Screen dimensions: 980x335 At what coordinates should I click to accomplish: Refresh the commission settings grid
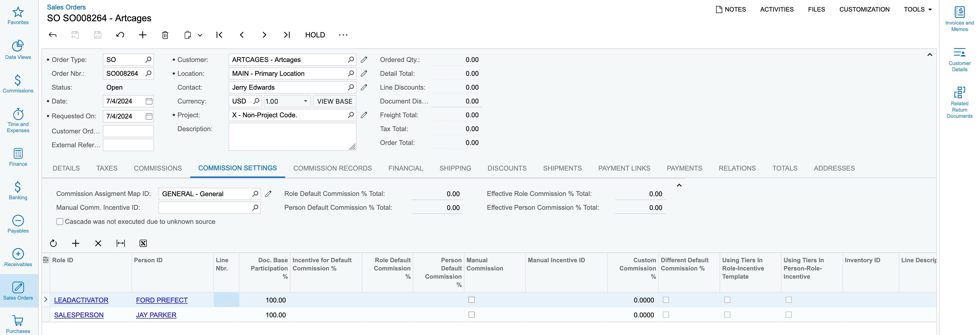(53, 243)
